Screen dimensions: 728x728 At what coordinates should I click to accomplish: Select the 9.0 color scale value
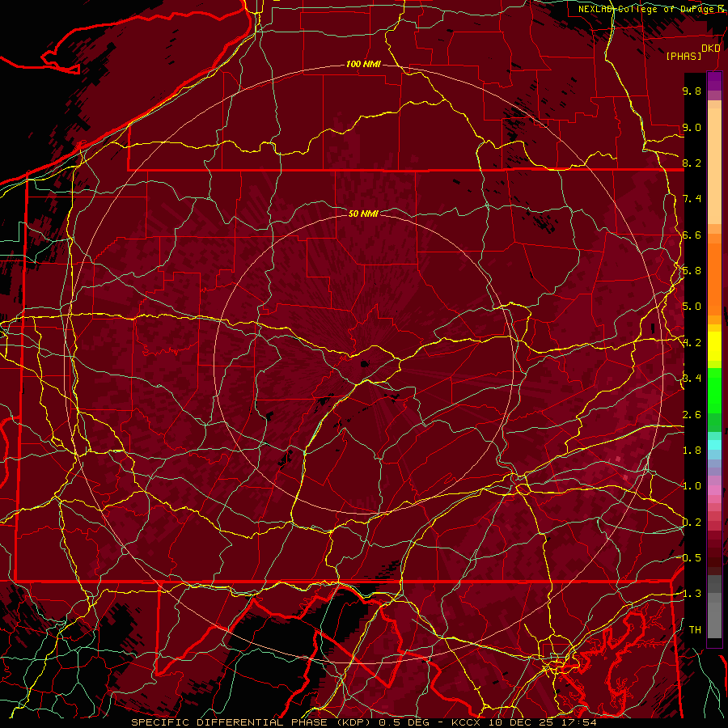point(692,127)
